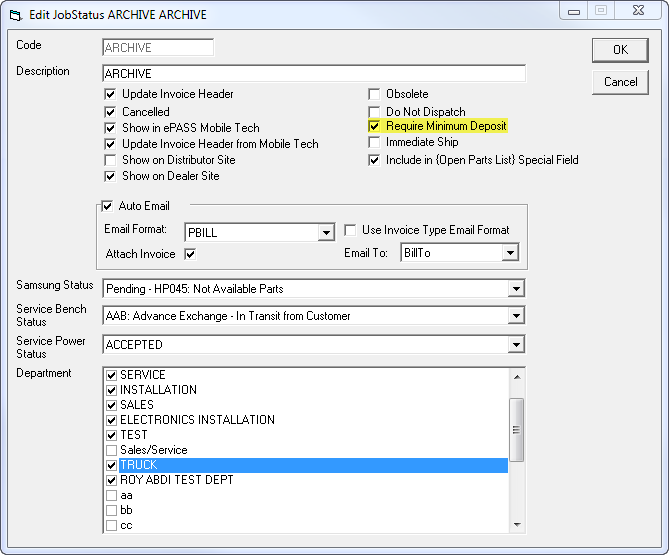Toggle the TEST department checkbox
The image size is (669, 555).
coord(111,435)
